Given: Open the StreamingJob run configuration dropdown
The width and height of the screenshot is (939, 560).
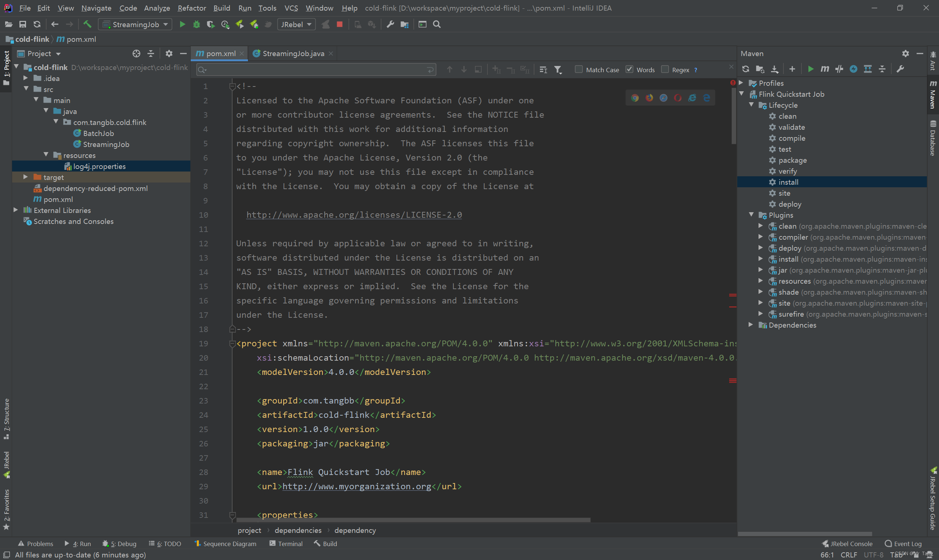Looking at the screenshot, I should pos(135,25).
